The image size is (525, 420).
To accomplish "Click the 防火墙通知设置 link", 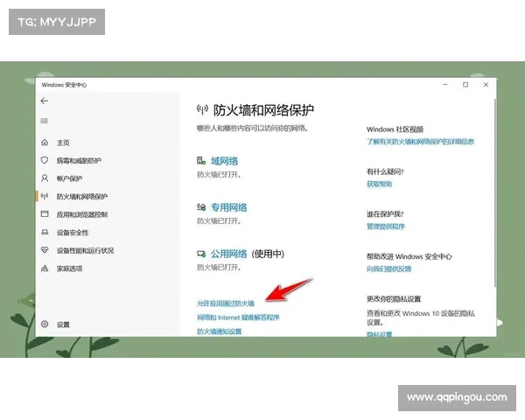I will (x=219, y=332).
